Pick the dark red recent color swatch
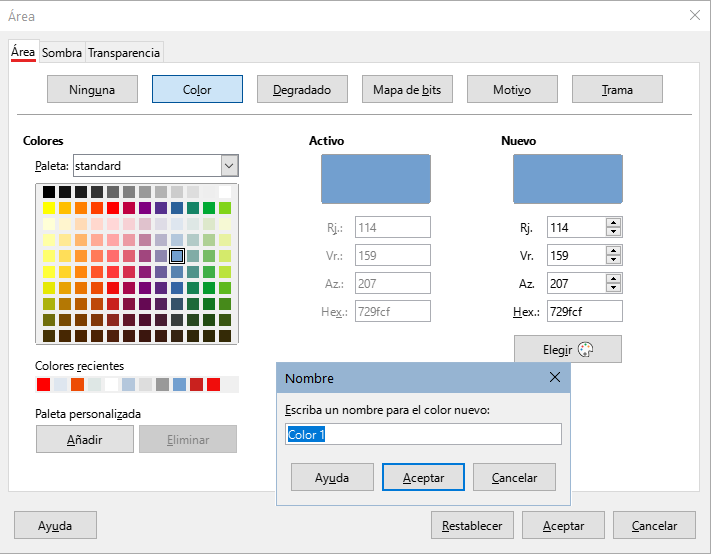 click(196, 384)
